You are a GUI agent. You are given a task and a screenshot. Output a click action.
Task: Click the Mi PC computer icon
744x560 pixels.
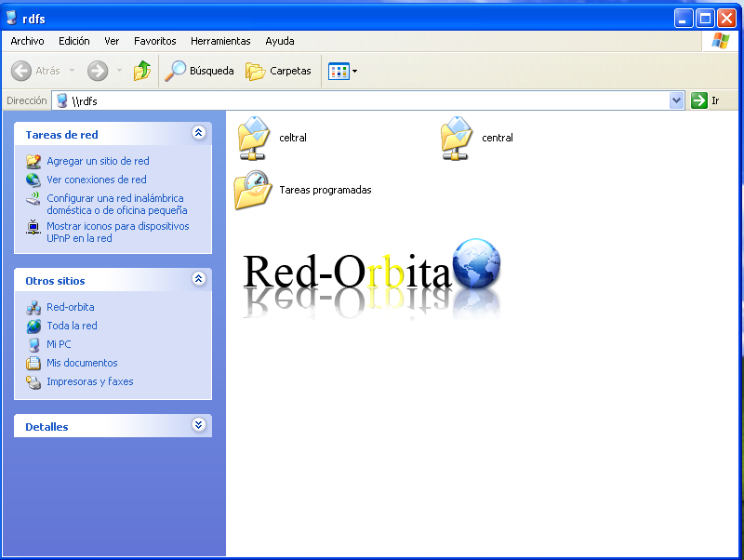pyautogui.click(x=33, y=344)
